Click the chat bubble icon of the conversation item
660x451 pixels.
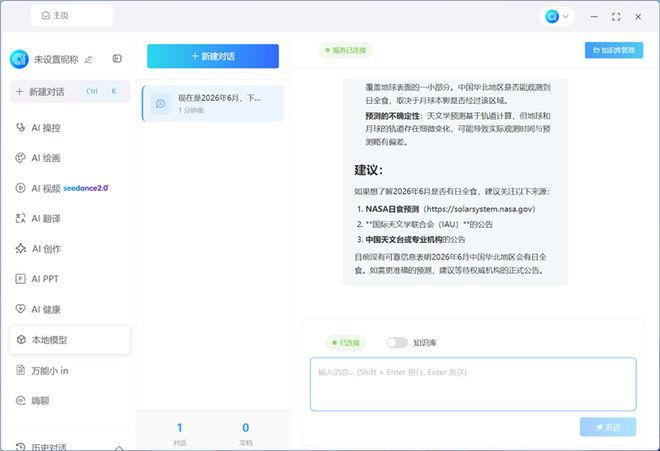point(160,104)
